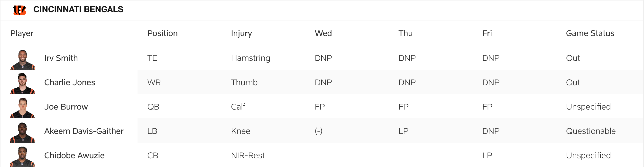644x167 pixels.
Task: Visit Chidobe Awuzie's player page
Action: click(74, 155)
